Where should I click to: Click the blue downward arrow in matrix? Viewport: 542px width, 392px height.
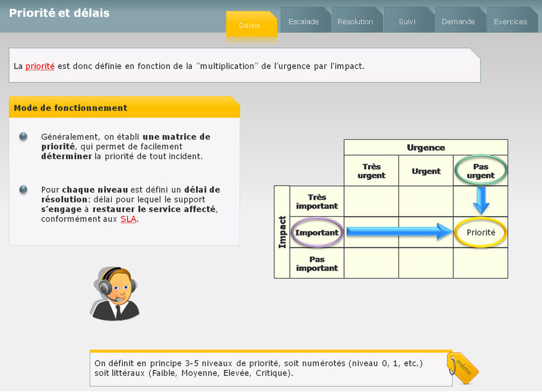tap(481, 200)
